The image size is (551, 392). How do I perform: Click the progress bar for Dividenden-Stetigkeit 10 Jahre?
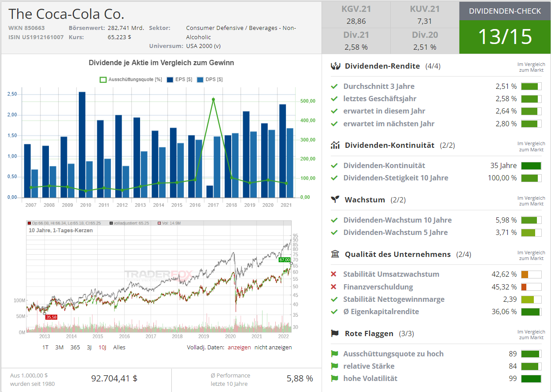(531, 178)
